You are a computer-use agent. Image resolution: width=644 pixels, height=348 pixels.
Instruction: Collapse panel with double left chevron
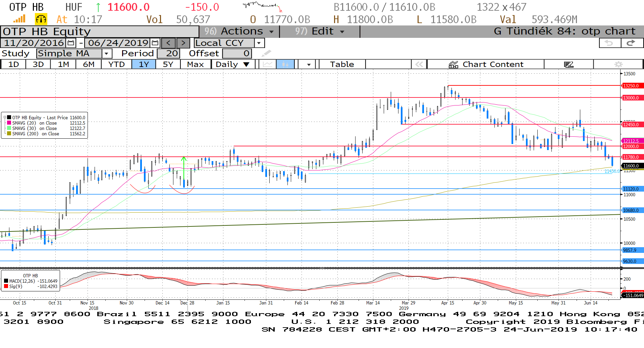tap(419, 64)
